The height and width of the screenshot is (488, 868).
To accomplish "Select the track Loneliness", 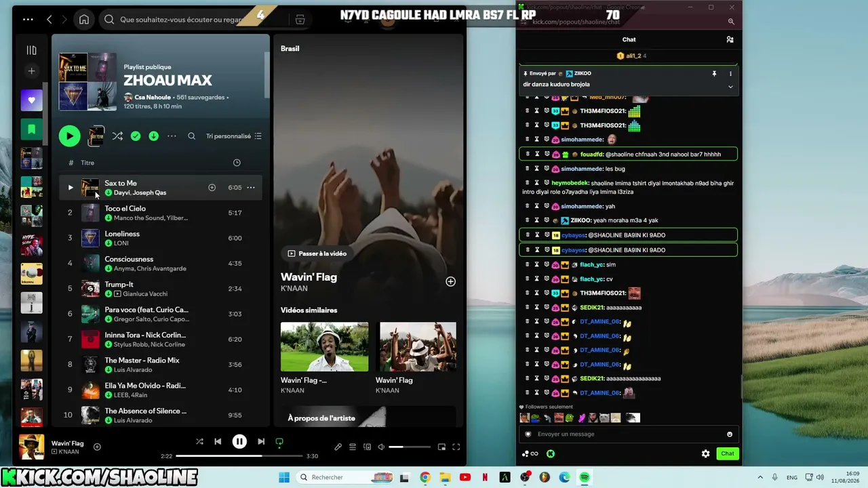I will (x=160, y=238).
